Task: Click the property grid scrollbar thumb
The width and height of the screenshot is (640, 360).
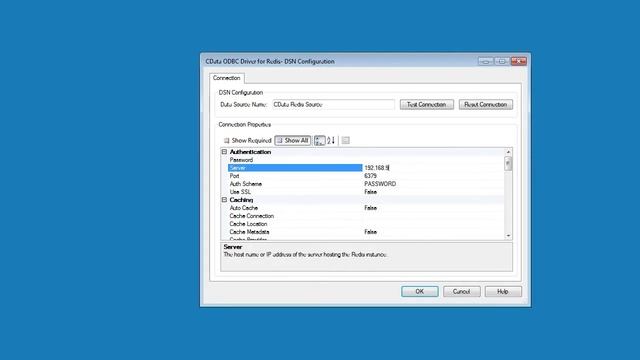Action: pos(508,164)
